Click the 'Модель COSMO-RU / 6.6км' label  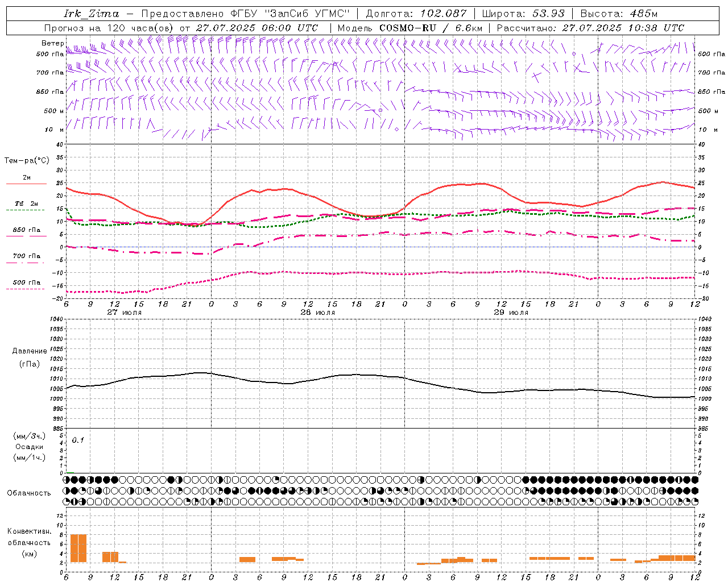tap(409, 28)
